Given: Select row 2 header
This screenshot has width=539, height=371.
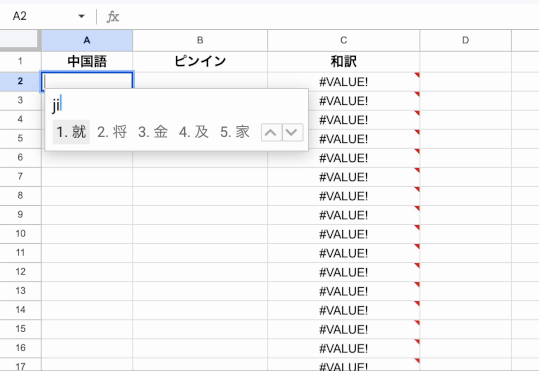Looking at the screenshot, I should (20, 81).
